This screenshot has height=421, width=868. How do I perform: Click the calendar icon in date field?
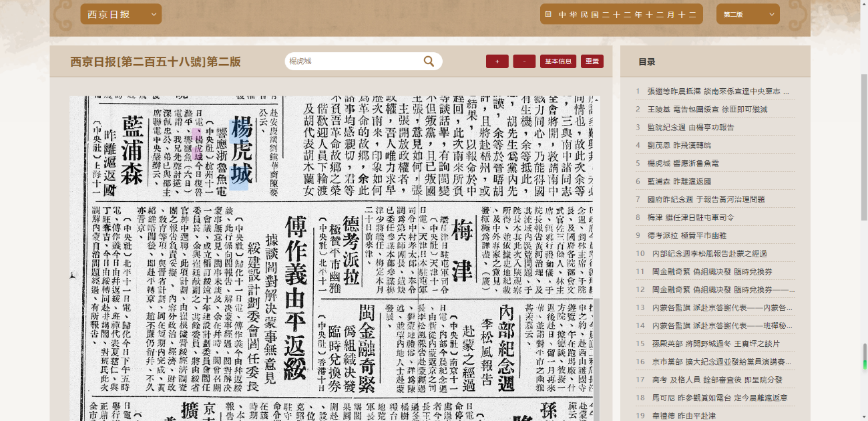coord(548,14)
